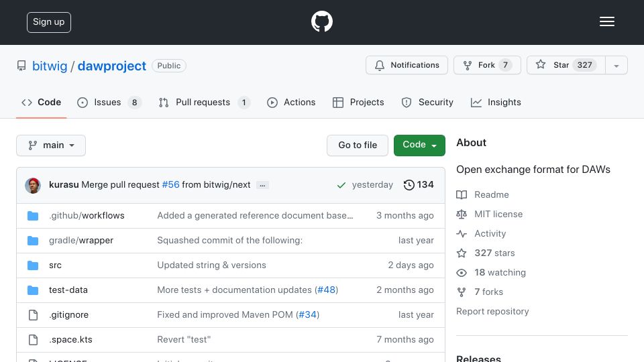The height and width of the screenshot is (362, 644).
Task: Open the Pull requests tab
Action: [x=204, y=102]
